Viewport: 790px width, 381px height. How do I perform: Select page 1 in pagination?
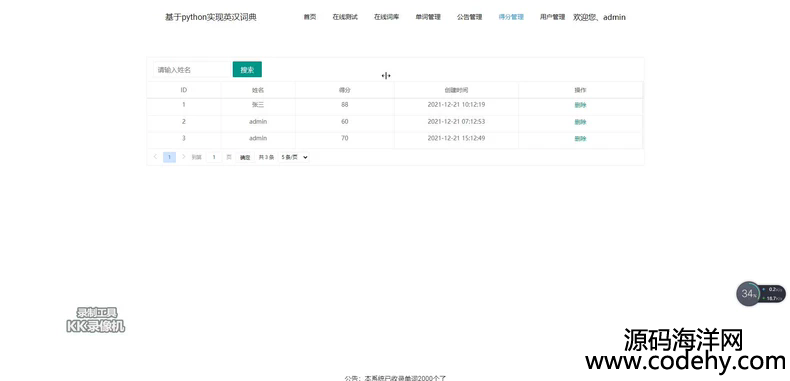(170, 157)
